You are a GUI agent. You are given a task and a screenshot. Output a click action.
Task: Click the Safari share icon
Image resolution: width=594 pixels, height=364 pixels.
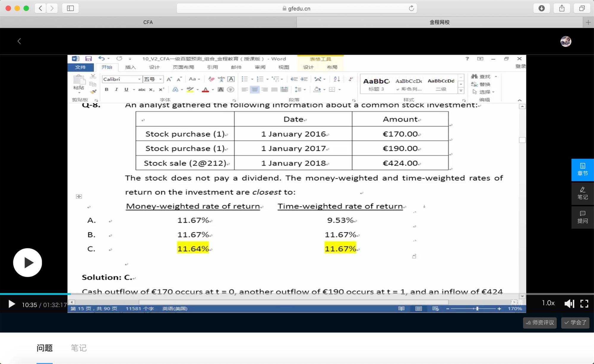click(x=562, y=8)
